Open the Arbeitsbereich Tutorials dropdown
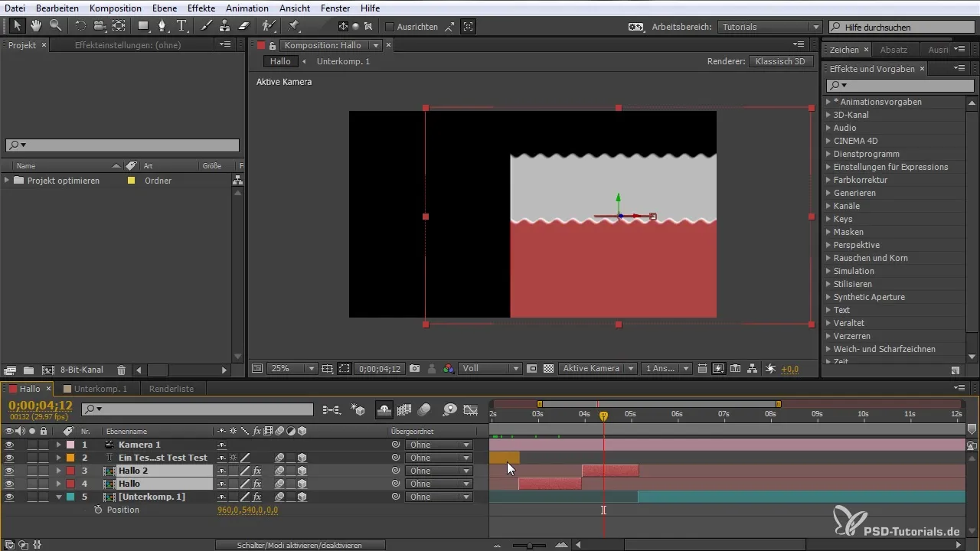The width and height of the screenshot is (980, 551). pyautogui.click(x=771, y=27)
